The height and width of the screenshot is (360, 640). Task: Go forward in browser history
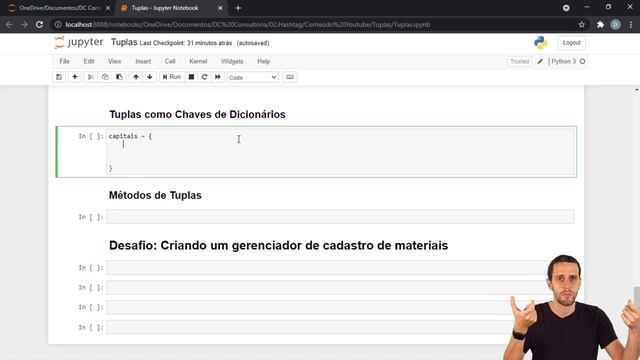point(24,24)
